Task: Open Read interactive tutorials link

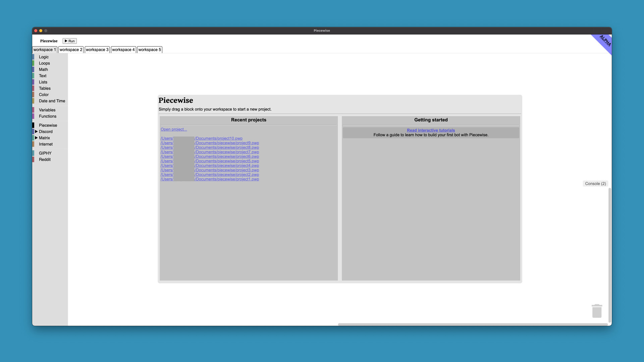Action: coord(431,130)
